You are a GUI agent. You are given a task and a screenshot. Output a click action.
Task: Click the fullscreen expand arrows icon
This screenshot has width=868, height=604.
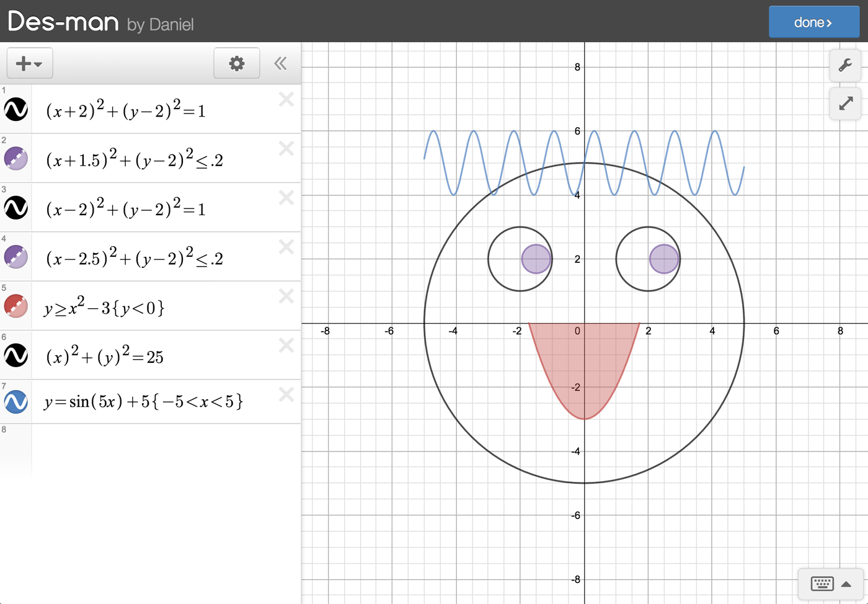(845, 104)
